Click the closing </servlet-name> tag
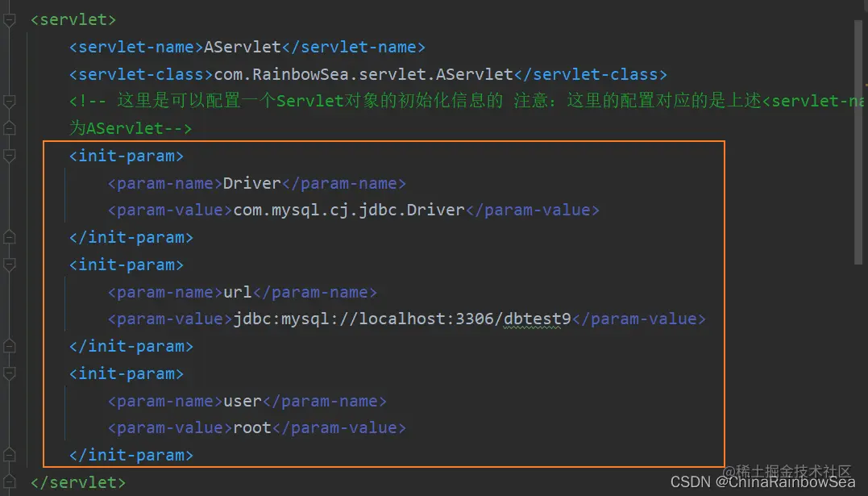 [x=354, y=47]
